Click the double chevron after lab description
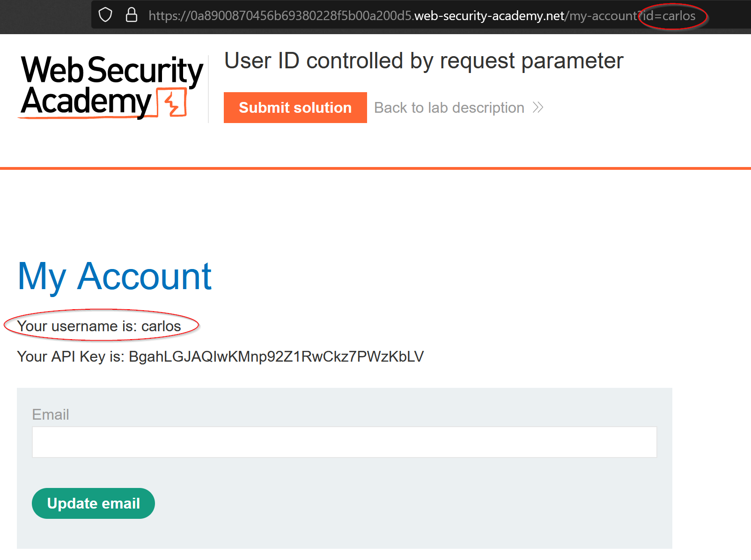Image resolution: width=751 pixels, height=560 pixels. pyautogui.click(x=538, y=108)
